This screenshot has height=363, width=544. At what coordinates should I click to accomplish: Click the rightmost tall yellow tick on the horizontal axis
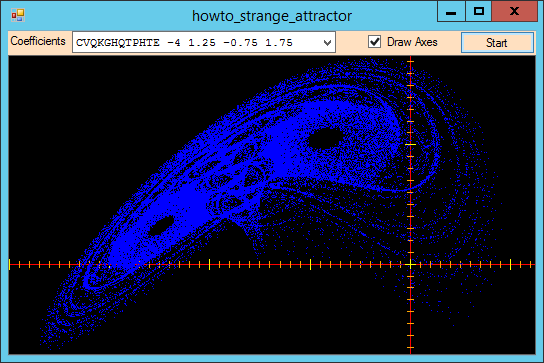511,264
